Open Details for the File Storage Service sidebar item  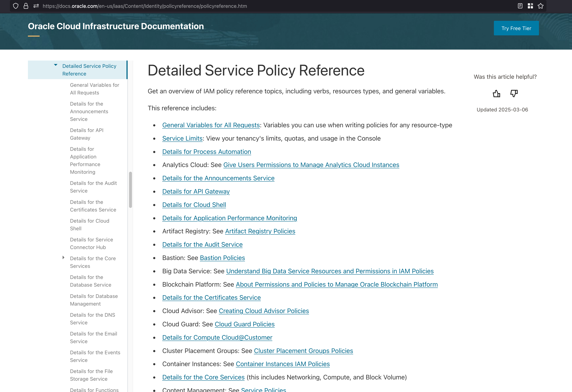(91, 375)
